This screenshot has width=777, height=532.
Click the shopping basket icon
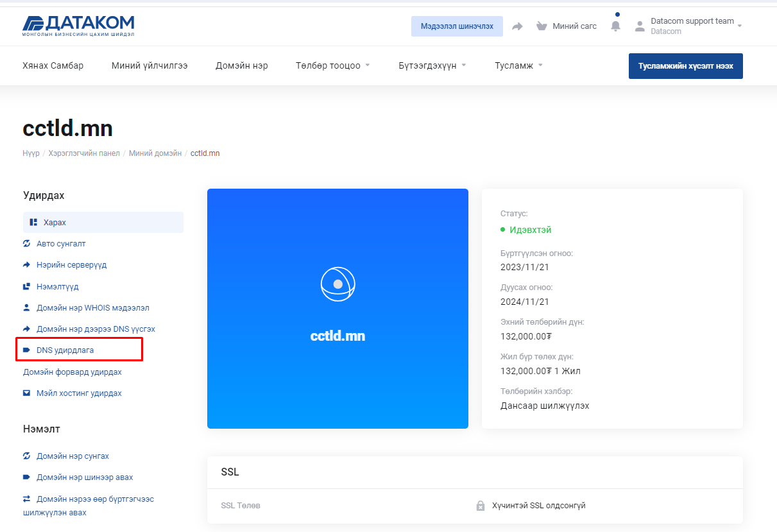tap(542, 26)
